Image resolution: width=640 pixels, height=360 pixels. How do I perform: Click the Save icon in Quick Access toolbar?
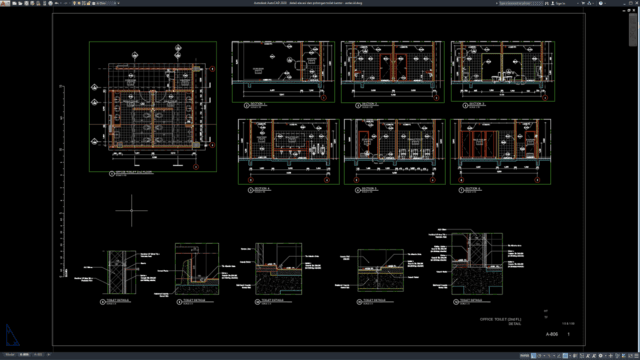pyautogui.click(x=26, y=3)
